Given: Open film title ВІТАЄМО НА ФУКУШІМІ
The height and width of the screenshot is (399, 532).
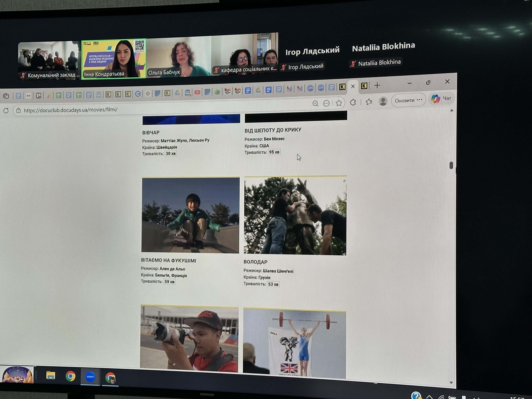Looking at the screenshot, I should click(x=168, y=260).
